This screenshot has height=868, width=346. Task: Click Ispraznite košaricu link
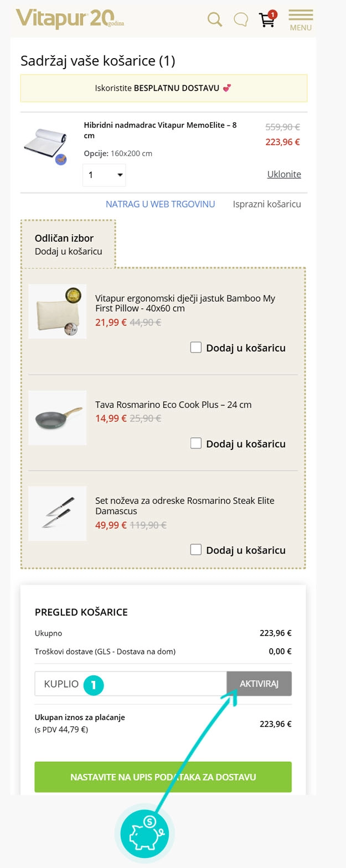point(267,204)
